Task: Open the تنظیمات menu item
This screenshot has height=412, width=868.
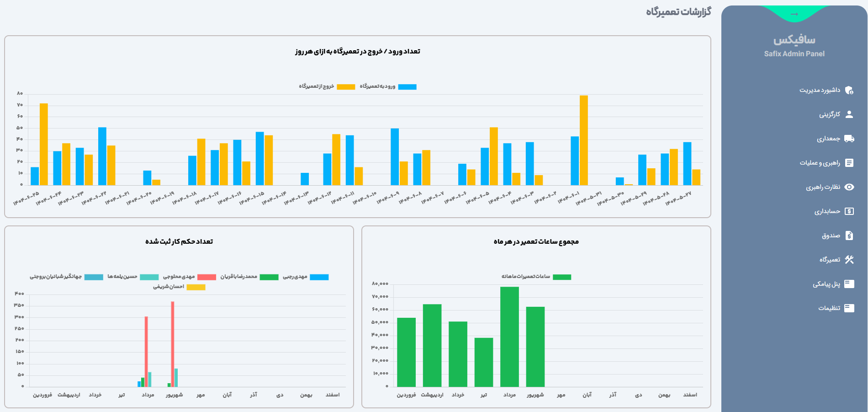Action: click(x=829, y=308)
